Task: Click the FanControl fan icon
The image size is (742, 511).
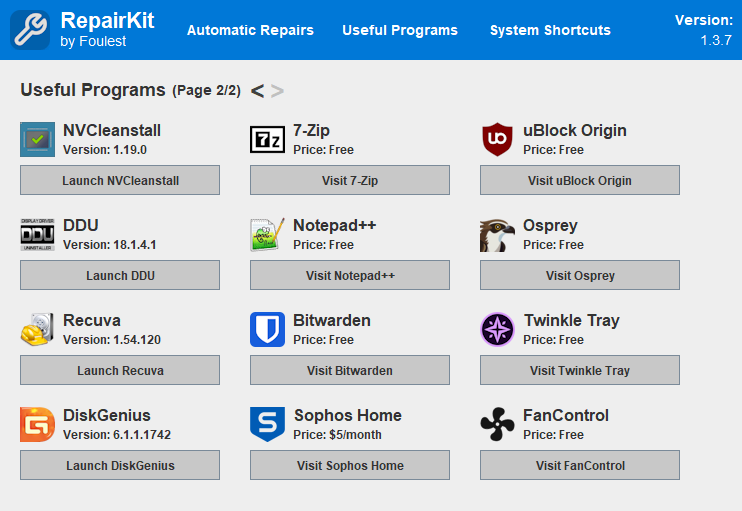Action: [x=497, y=424]
